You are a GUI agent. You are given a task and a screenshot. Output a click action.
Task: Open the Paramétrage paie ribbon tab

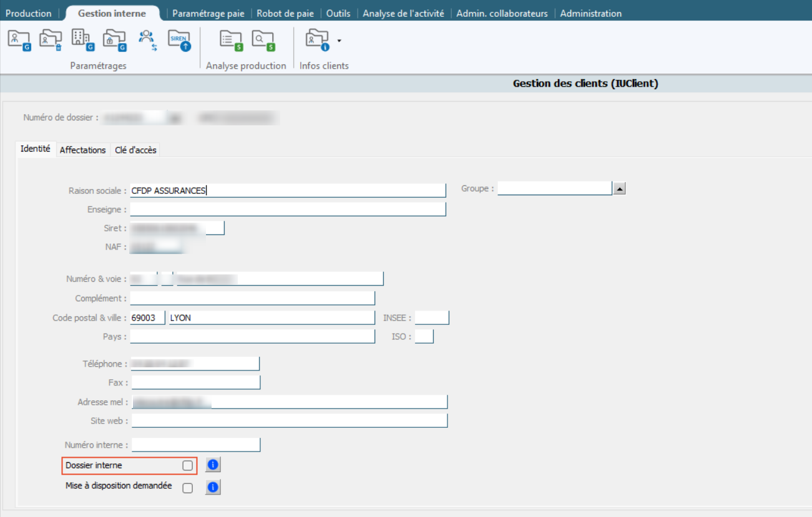point(208,13)
